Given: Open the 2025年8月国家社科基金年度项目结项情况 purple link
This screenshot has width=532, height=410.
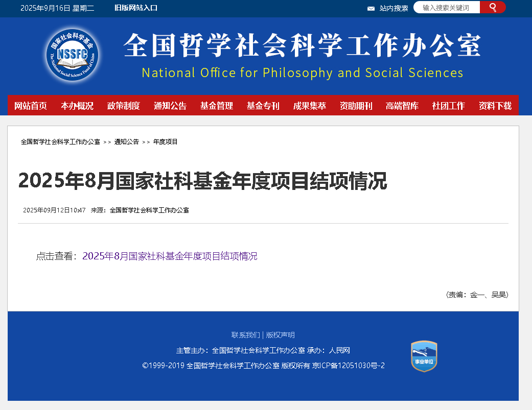Looking at the screenshot, I should [x=170, y=256].
